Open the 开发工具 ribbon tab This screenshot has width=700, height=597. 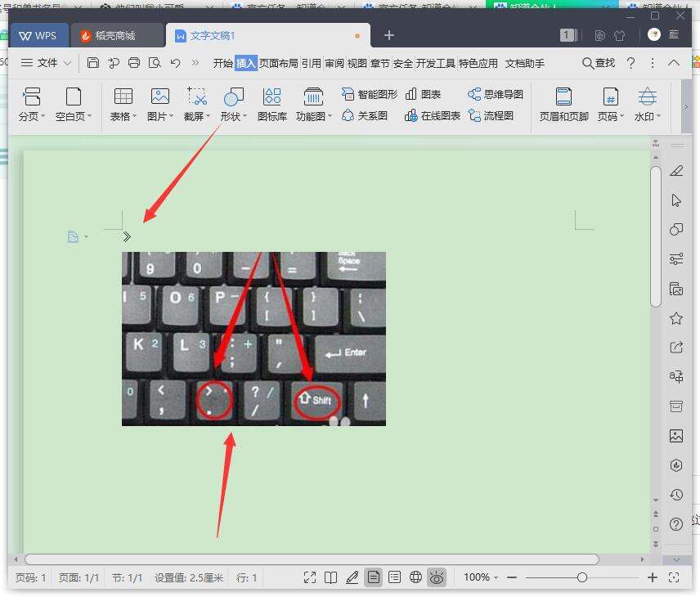click(x=435, y=64)
